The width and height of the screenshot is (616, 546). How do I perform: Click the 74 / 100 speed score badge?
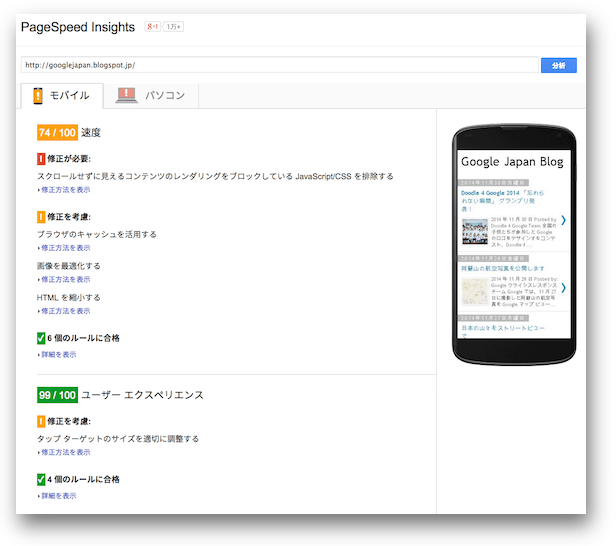pos(57,132)
